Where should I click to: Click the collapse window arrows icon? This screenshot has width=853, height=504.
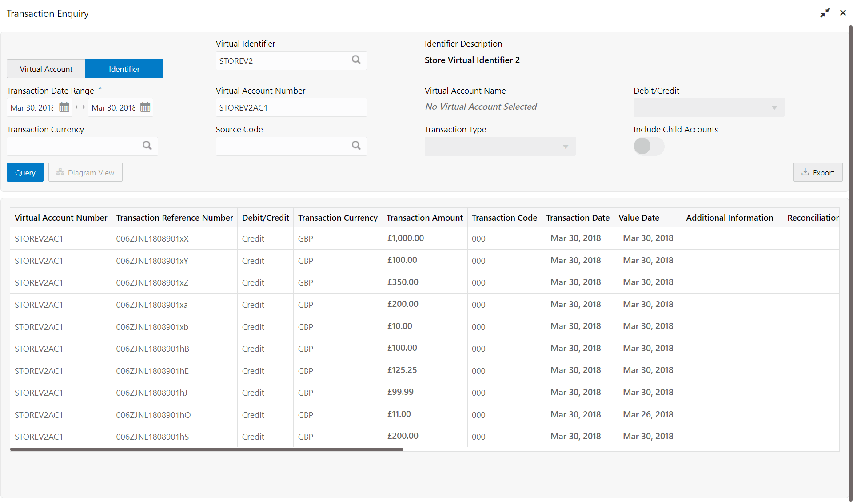tap(825, 13)
